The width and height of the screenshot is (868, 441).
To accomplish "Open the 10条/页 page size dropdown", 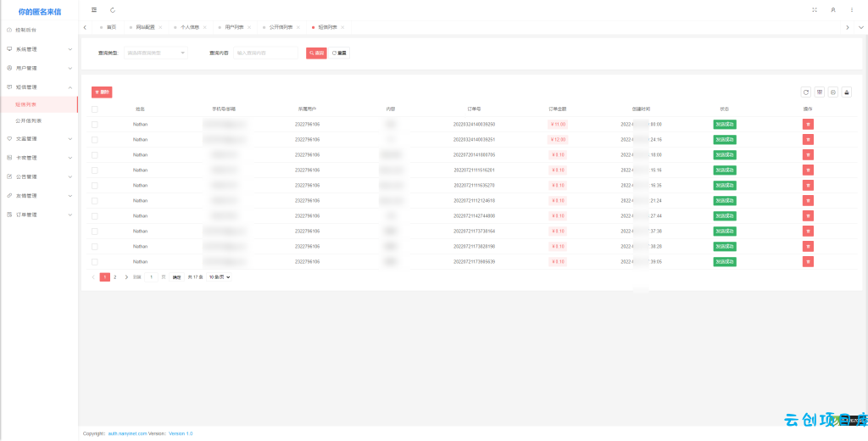I will 219,277.
